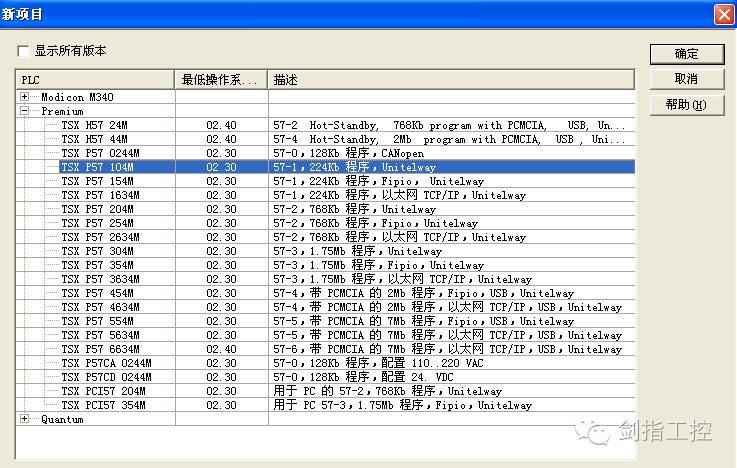The width and height of the screenshot is (737, 468).
Task: Select TSX H57 24M processor
Action: pos(94,125)
